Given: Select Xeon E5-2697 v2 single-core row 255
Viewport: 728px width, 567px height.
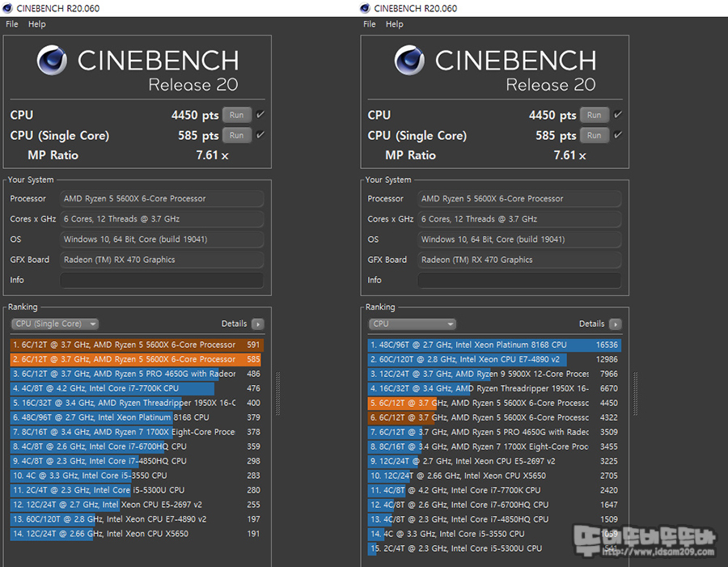Looking at the screenshot, I should pos(137,505).
